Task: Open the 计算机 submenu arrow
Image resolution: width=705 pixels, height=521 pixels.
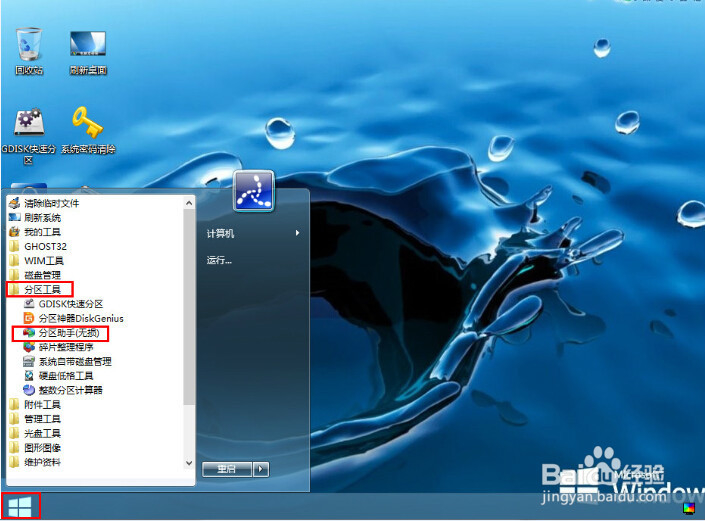Action: [x=297, y=233]
